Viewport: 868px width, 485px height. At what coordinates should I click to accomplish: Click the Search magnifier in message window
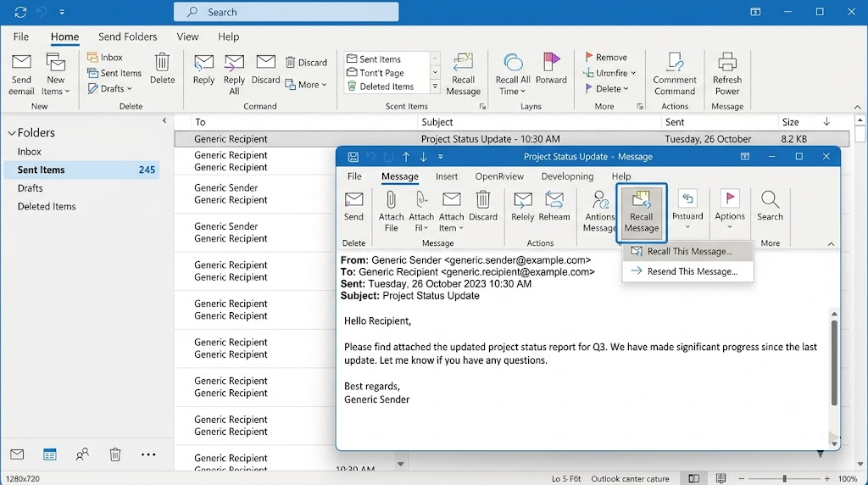click(770, 199)
